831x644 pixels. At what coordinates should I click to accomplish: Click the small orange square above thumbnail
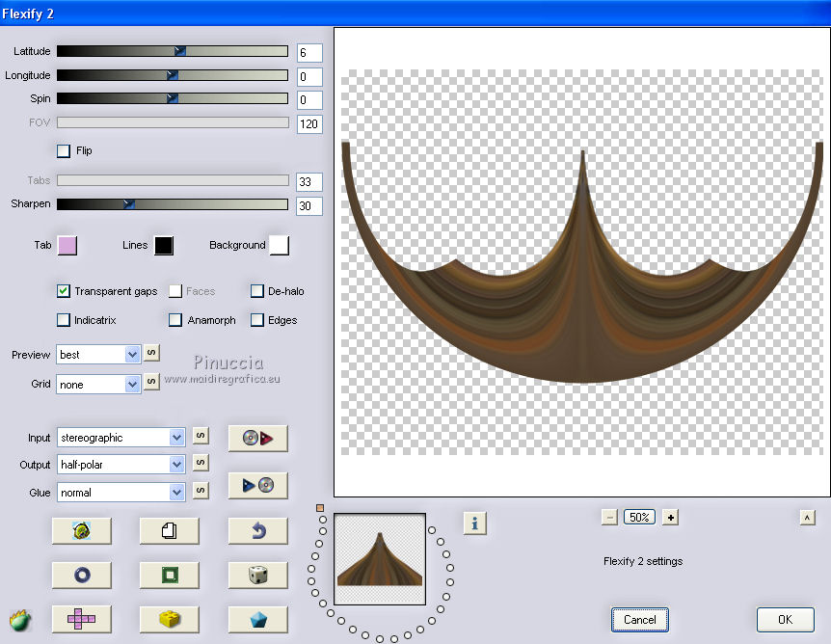click(x=319, y=508)
